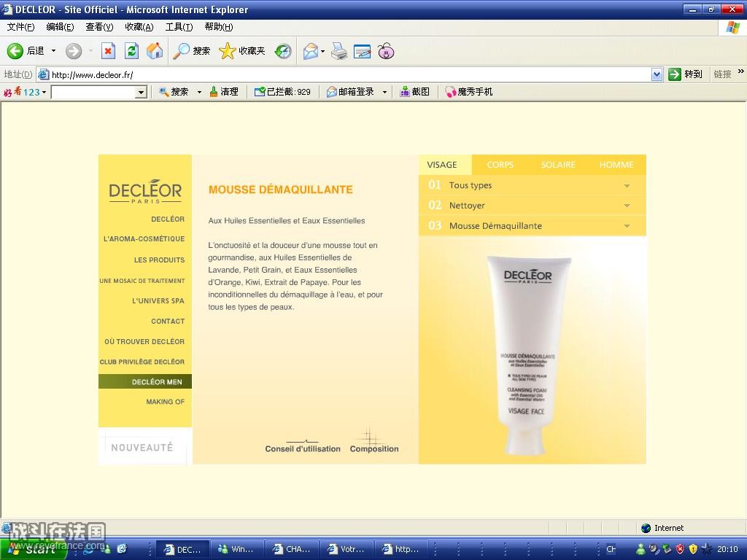Open the 编辑 Edit menu
Viewport: 747px width, 560px height.
click(x=60, y=27)
